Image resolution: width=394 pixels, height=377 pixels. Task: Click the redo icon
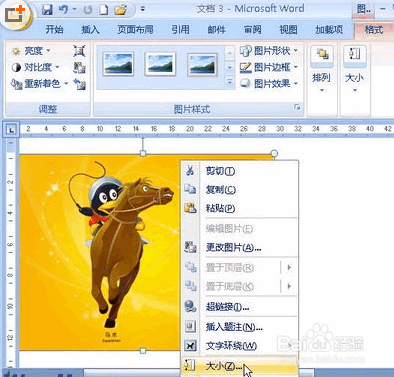[x=87, y=10]
